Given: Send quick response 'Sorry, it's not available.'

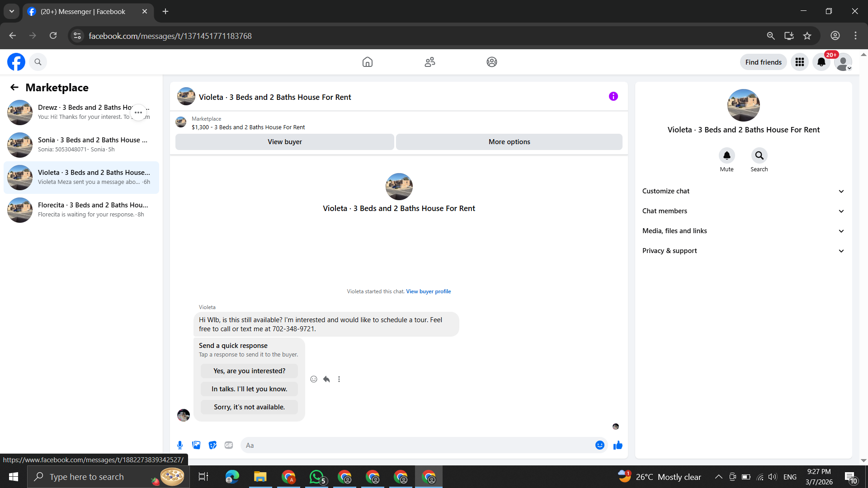Looking at the screenshot, I should [x=250, y=407].
